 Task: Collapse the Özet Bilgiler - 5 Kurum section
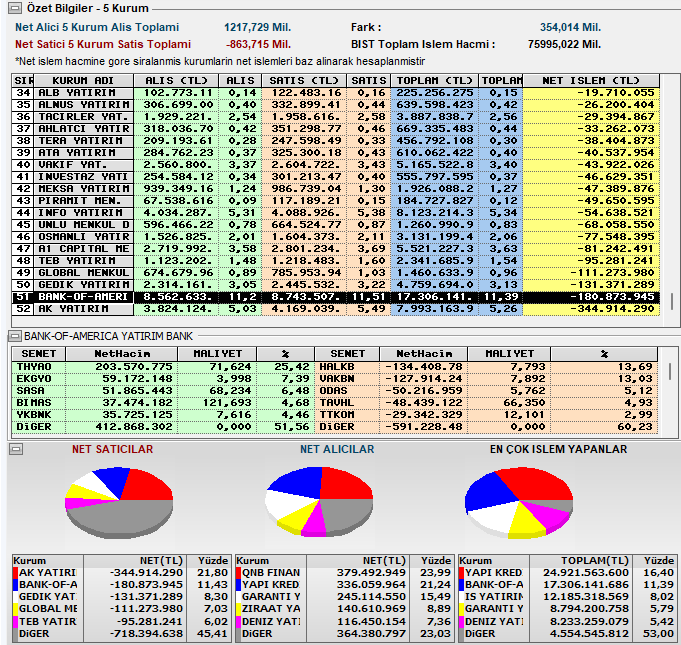pos(15,8)
